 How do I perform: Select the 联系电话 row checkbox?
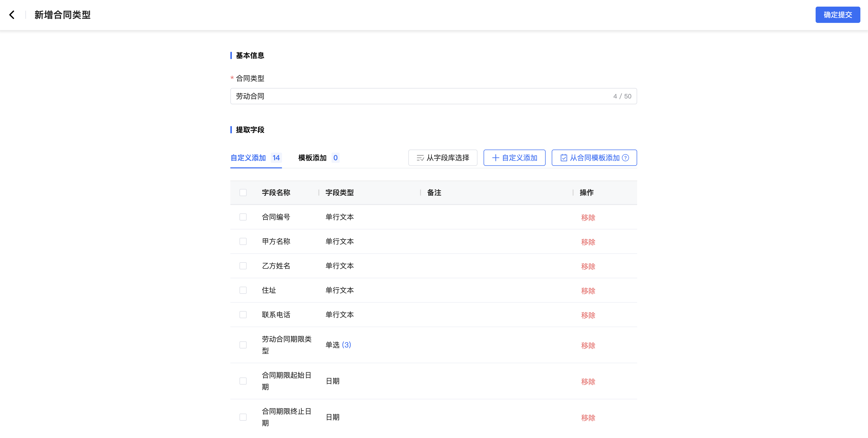point(243,315)
